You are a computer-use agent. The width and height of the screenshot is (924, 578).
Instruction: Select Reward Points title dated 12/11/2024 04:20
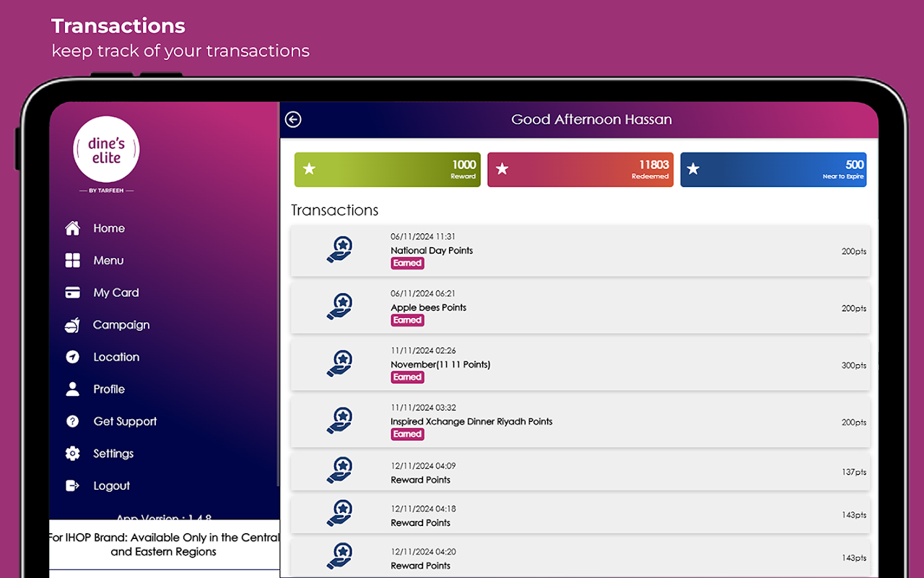point(420,566)
